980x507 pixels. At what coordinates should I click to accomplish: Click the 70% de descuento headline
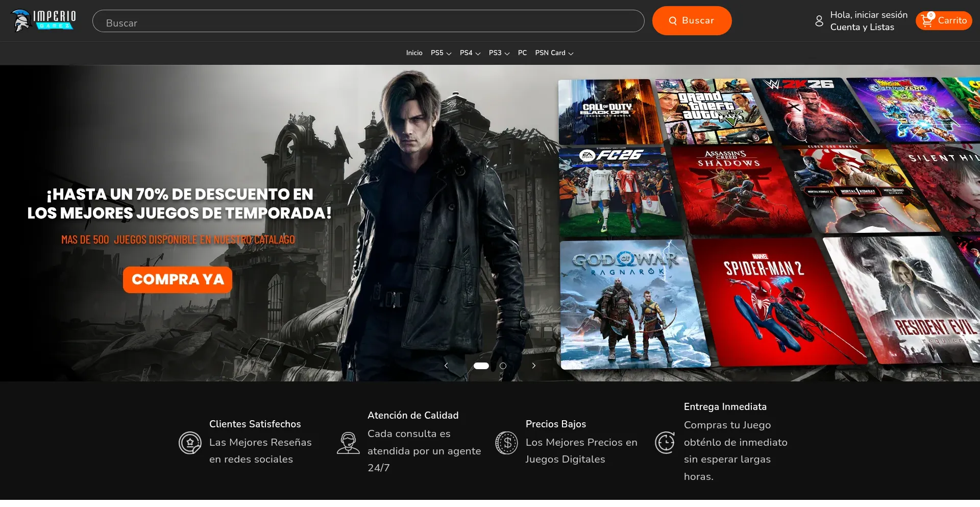(180, 204)
